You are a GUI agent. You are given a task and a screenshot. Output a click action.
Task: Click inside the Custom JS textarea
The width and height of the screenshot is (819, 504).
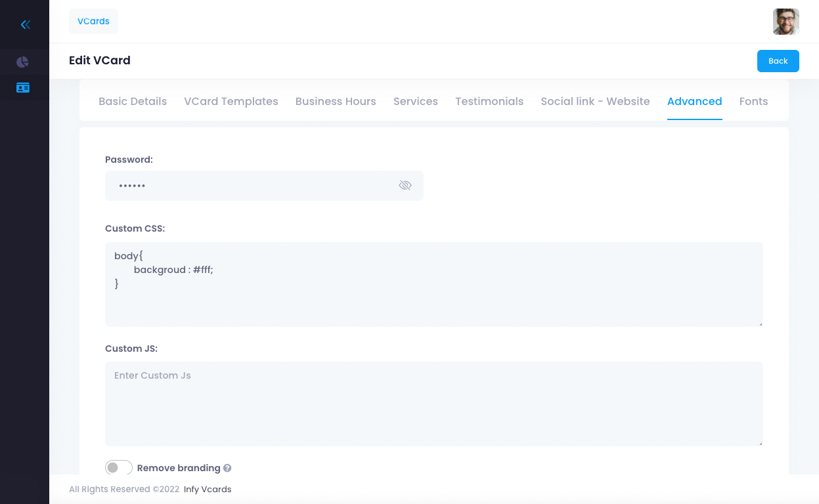[433, 404]
